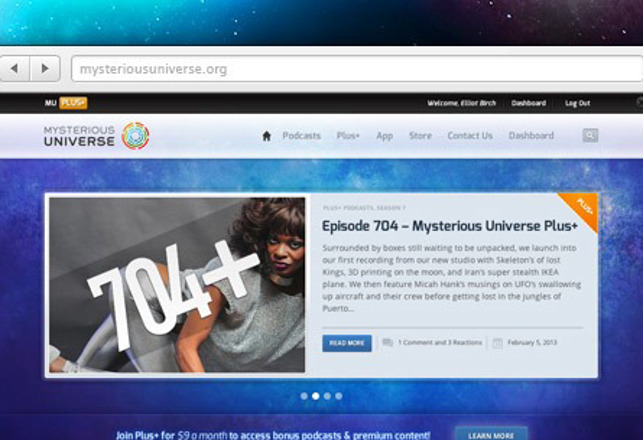Viewport: 643px width, 440px height.
Task: Open the App menu item
Action: point(385,136)
